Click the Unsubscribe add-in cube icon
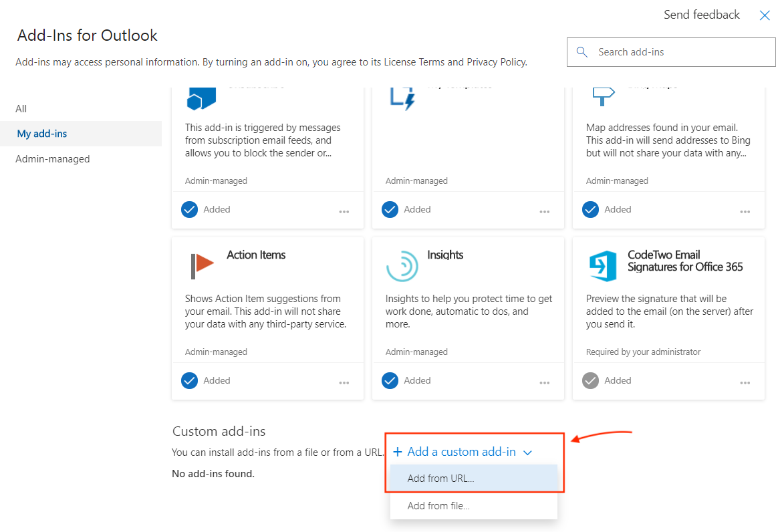Screen dimensions: 778x532 201,98
